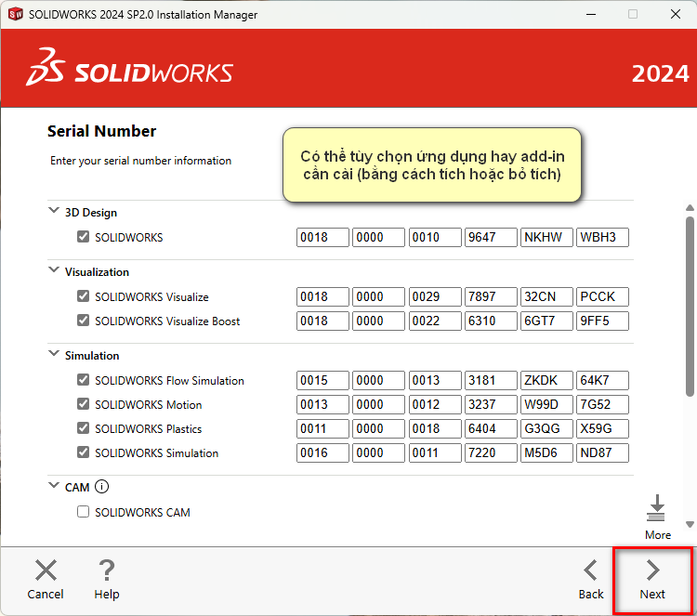Toggle SOLIDWORKS Simulation checkbox
This screenshot has width=697, height=616.
tap(83, 452)
